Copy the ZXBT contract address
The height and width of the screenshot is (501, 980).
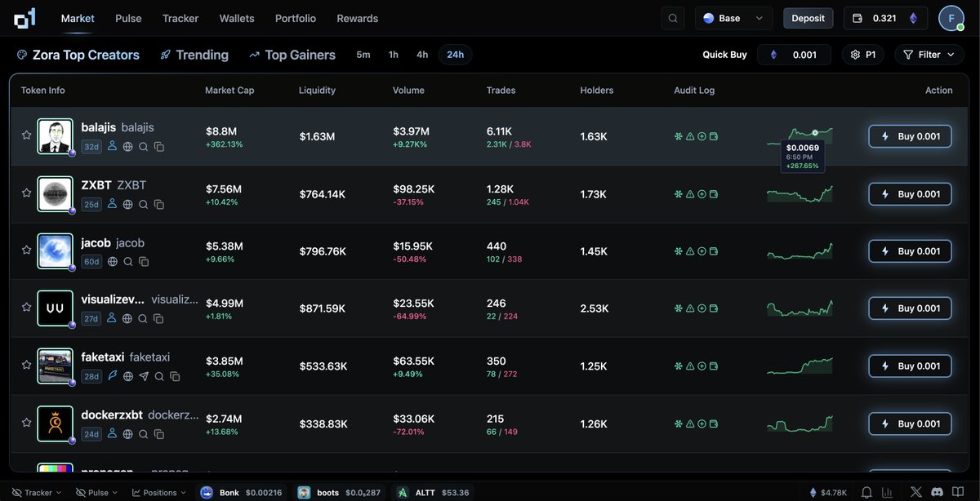pyautogui.click(x=159, y=205)
